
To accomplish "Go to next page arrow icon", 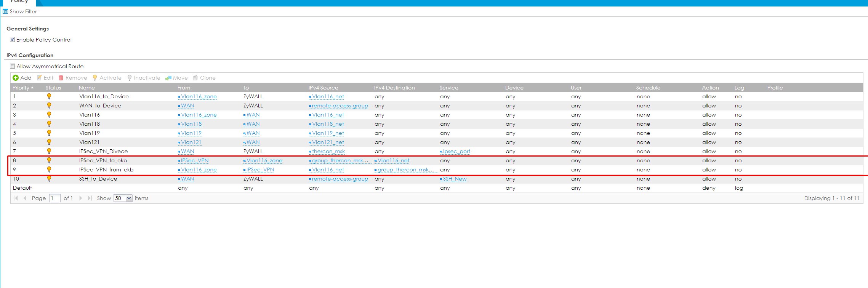I will pos(80,198).
